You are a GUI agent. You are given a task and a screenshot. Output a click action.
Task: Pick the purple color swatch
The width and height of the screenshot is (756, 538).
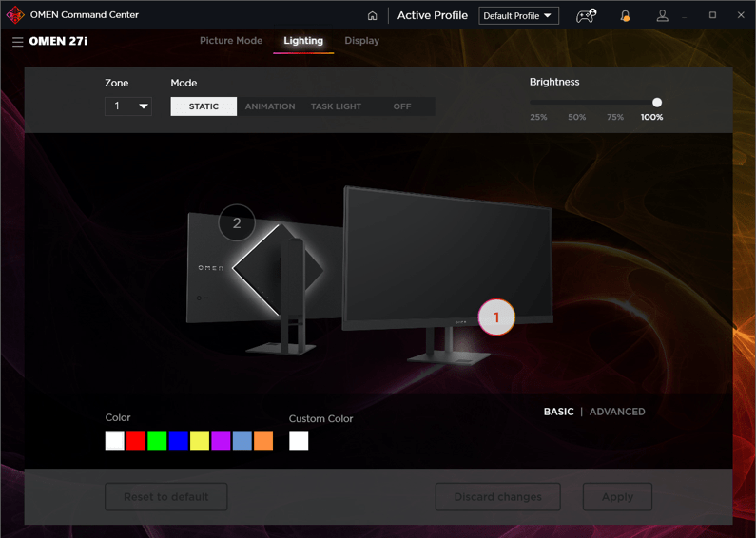(221, 441)
